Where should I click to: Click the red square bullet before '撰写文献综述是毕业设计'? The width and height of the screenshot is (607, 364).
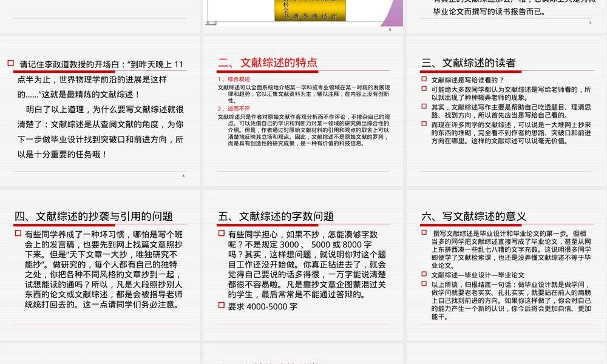[x=424, y=232]
